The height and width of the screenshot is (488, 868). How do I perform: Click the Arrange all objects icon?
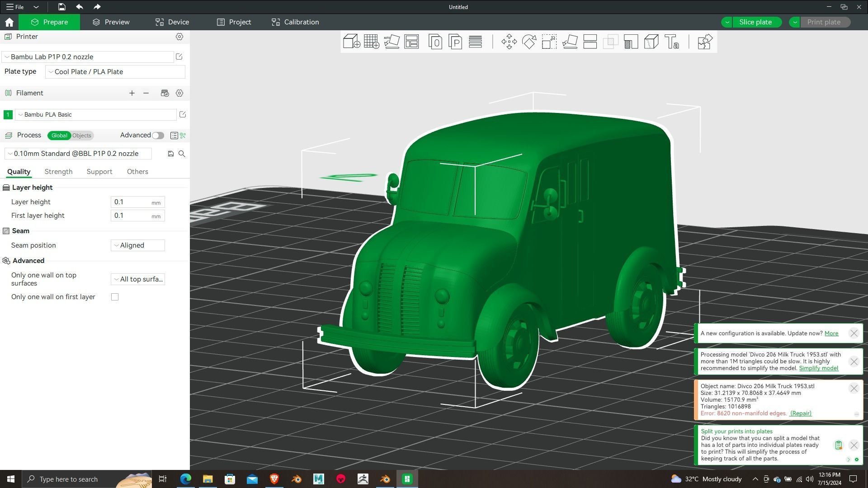coord(411,42)
